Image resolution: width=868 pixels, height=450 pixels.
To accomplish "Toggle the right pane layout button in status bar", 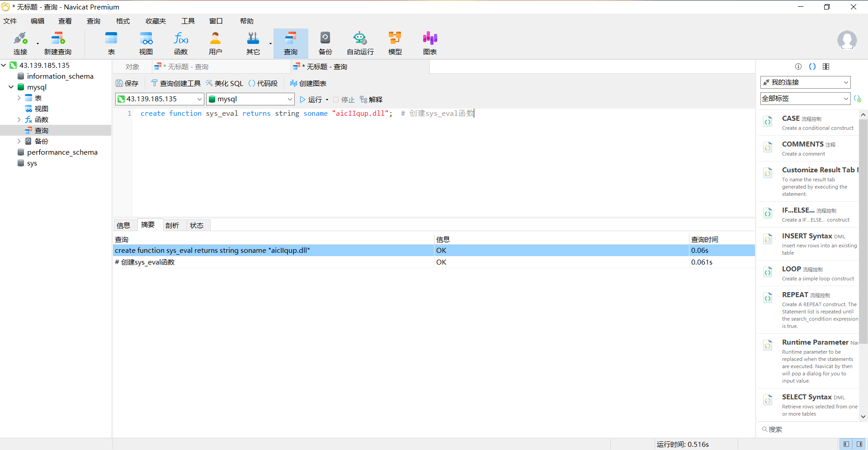I will 859,444.
